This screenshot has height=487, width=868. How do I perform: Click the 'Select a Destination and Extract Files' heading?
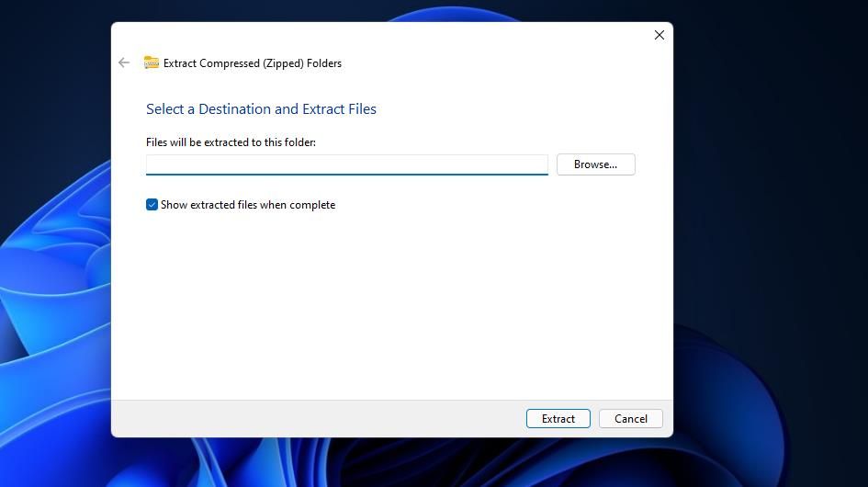pyautogui.click(x=261, y=109)
